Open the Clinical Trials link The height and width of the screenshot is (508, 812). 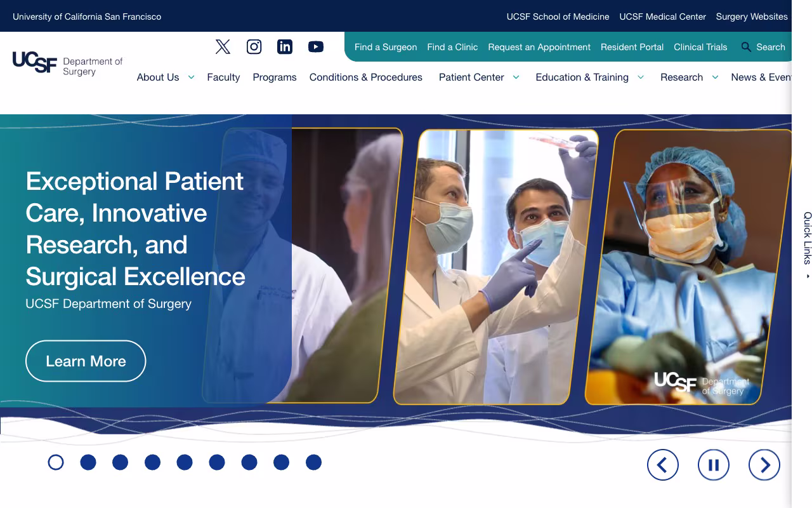pyautogui.click(x=700, y=47)
